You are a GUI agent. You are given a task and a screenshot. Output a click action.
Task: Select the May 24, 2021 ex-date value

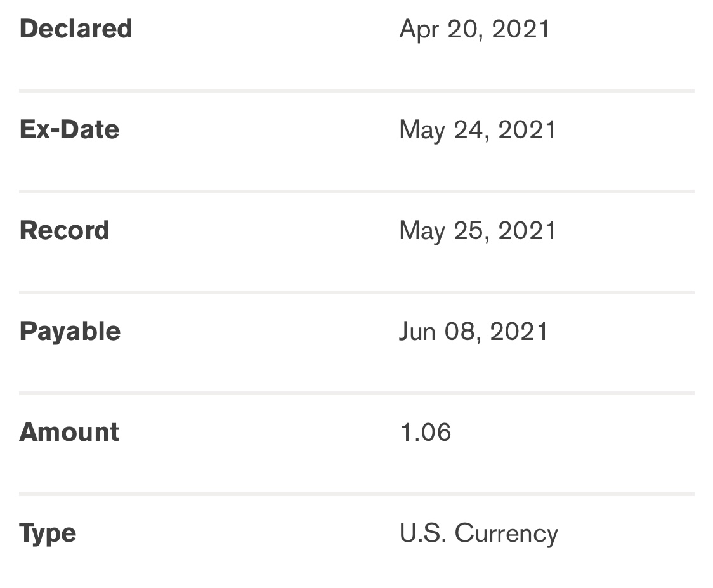tap(478, 130)
